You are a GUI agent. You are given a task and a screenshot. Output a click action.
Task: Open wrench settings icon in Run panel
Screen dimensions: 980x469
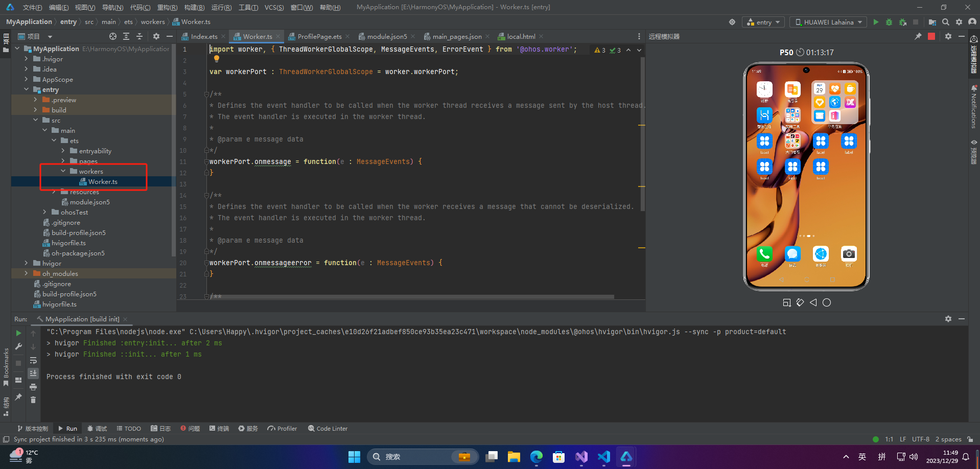[18, 346]
